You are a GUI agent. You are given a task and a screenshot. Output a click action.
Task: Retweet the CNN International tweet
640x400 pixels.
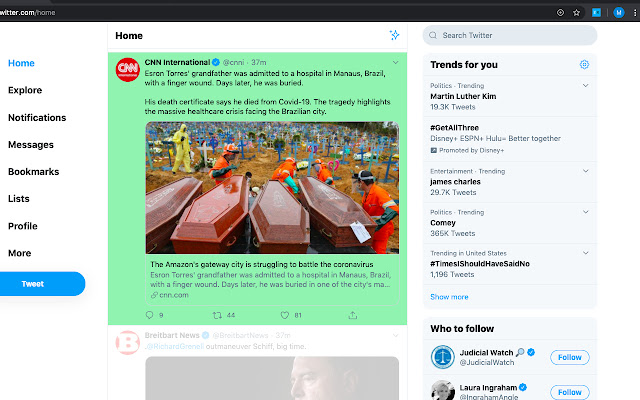pyautogui.click(x=217, y=315)
